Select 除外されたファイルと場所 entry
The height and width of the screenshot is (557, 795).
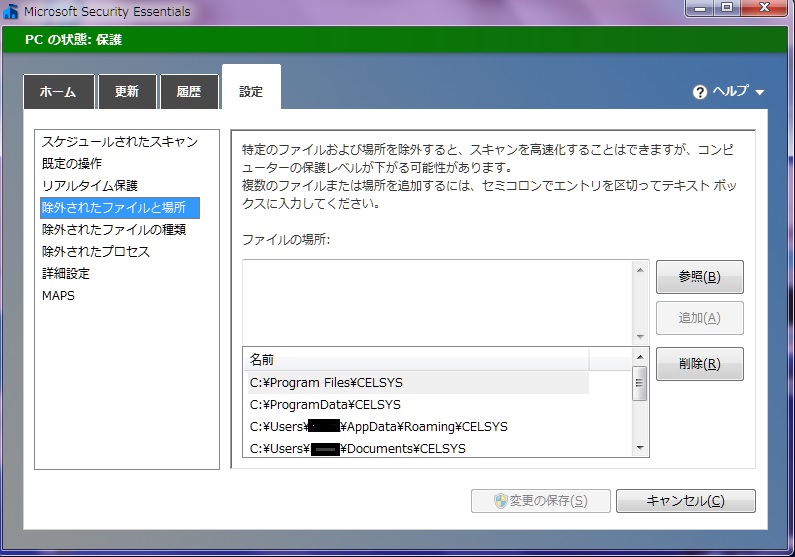click(120, 208)
